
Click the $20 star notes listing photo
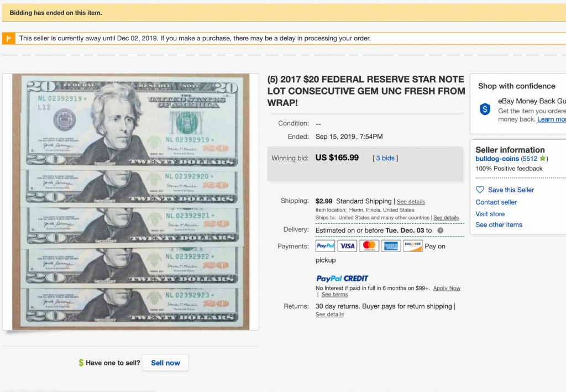pyautogui.click(x=130, y=202)
